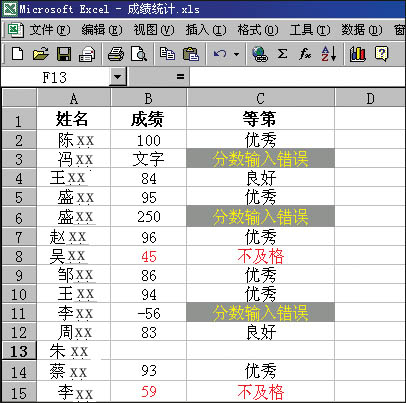Select the 不及格 cell in row 8
The image size is (406, 403).
(x=260, y=256)
